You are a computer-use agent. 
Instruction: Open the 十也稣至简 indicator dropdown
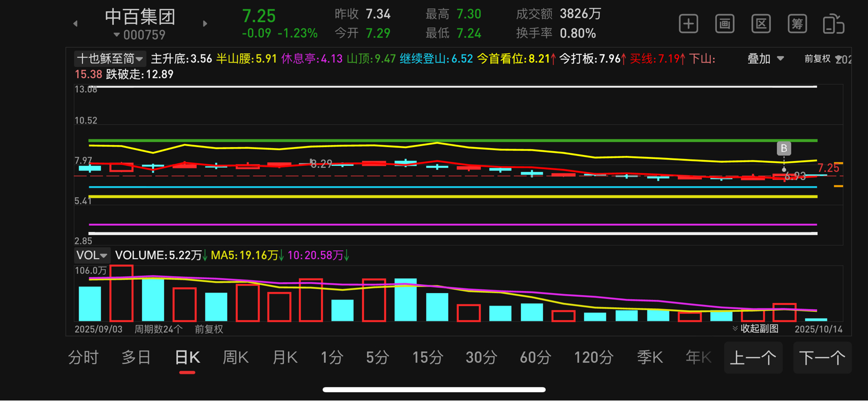109,59
